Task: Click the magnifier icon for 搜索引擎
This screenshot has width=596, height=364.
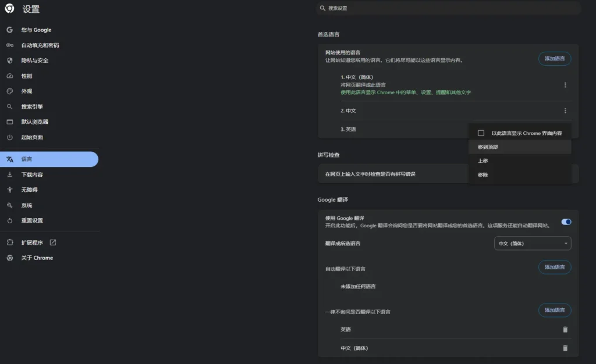Action: coord(9,106)
